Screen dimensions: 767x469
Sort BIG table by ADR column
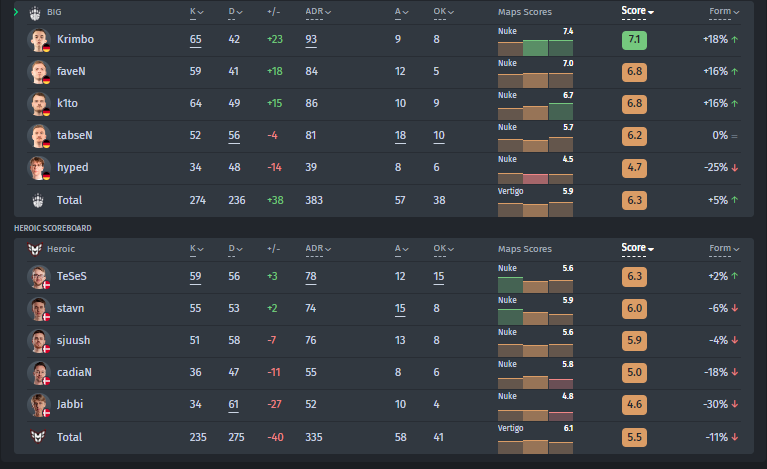[318, 12]
